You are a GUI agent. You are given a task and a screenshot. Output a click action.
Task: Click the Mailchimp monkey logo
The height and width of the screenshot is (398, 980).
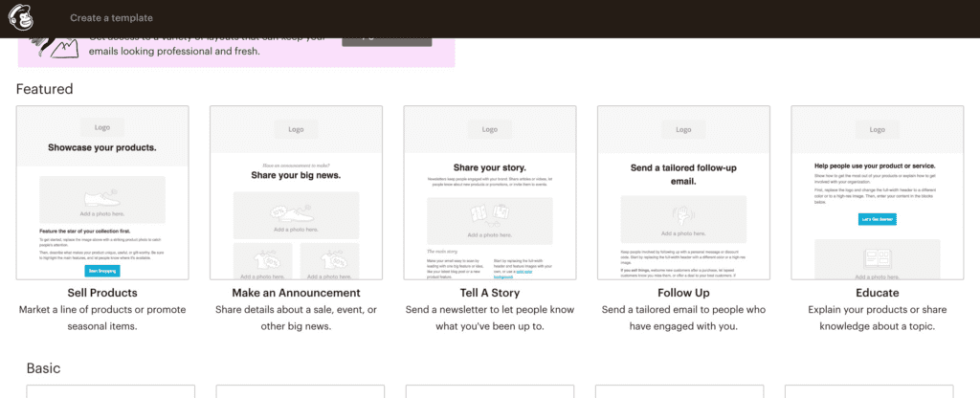[21, 17]
